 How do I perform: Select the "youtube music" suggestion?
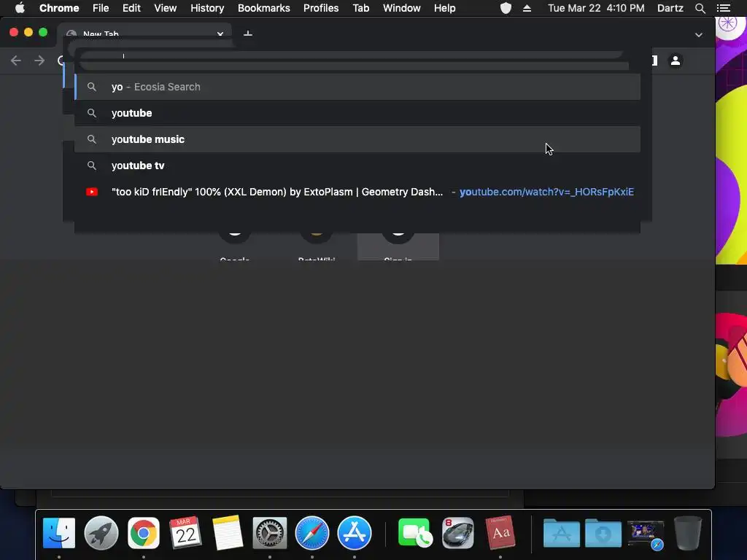[357, 139]
